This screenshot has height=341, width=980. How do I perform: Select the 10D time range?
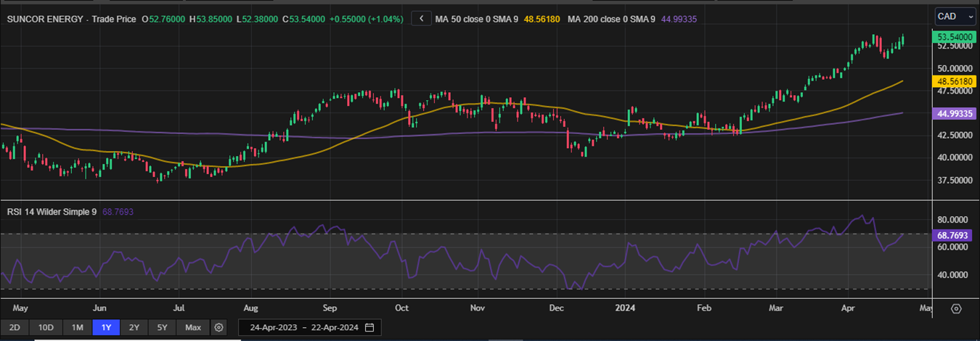(x=46, y=327)
